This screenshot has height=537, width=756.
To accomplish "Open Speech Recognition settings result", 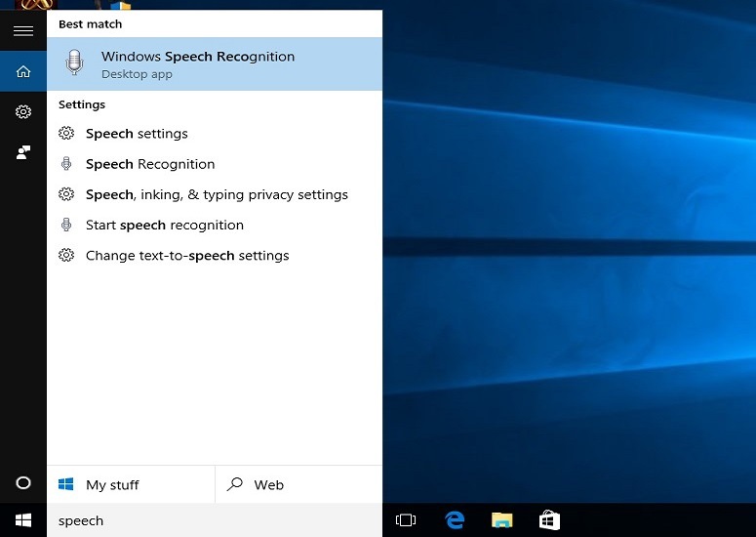I will (215, 164).
